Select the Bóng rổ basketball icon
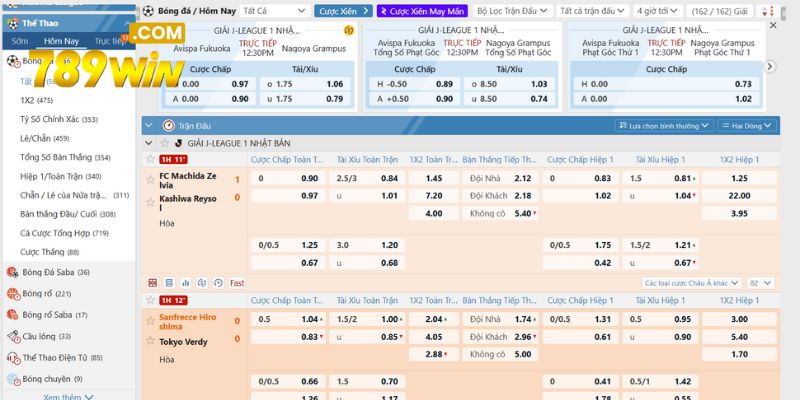 tap(13, 294)
